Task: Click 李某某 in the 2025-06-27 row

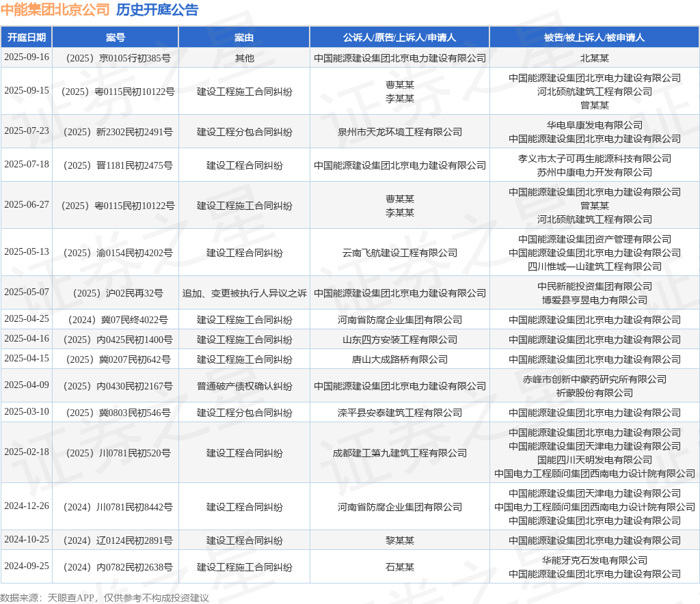Action: click(x=400, y=212)
